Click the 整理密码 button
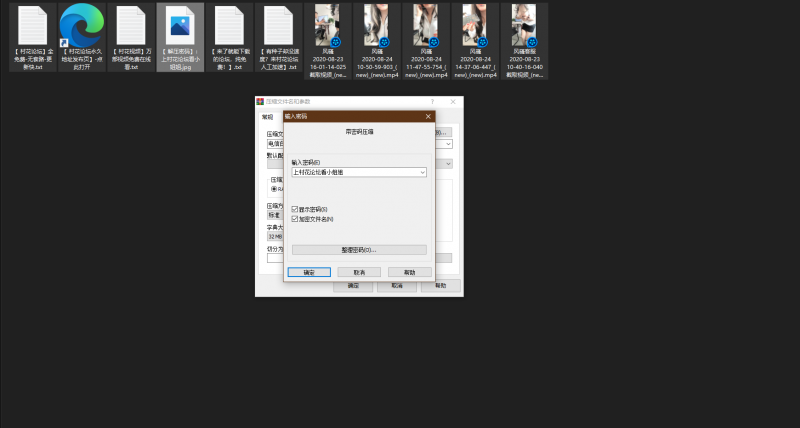Viewport: 800px width, 428px height. click(359, 250)
